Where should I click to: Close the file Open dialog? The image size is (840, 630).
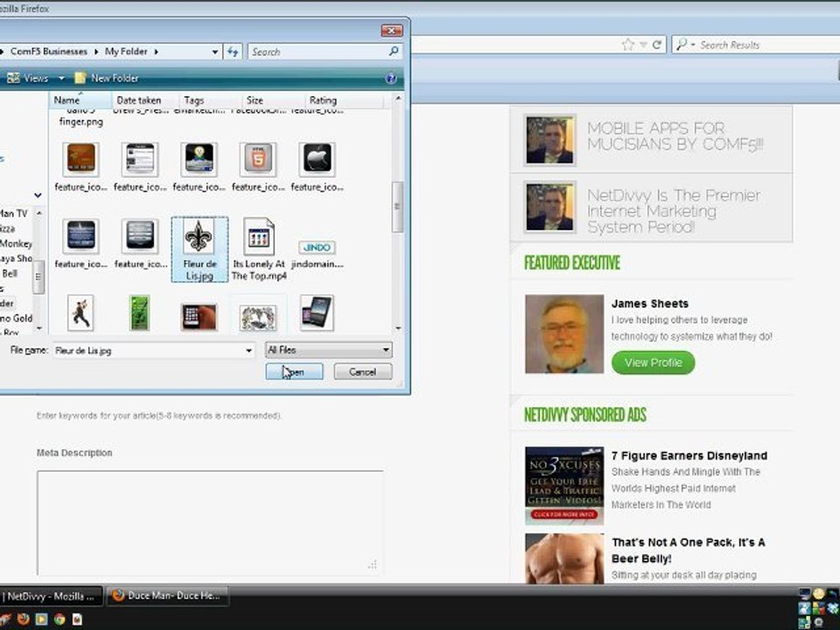pos(391,31)
